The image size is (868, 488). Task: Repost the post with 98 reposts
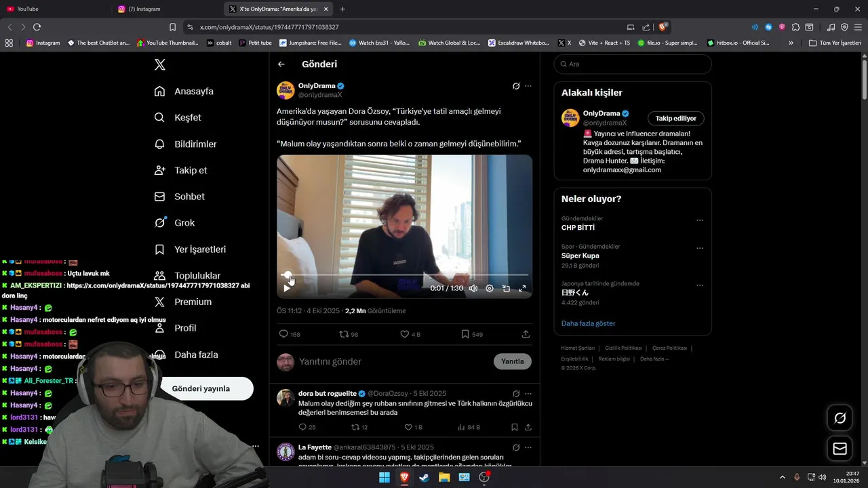point(344,334)
